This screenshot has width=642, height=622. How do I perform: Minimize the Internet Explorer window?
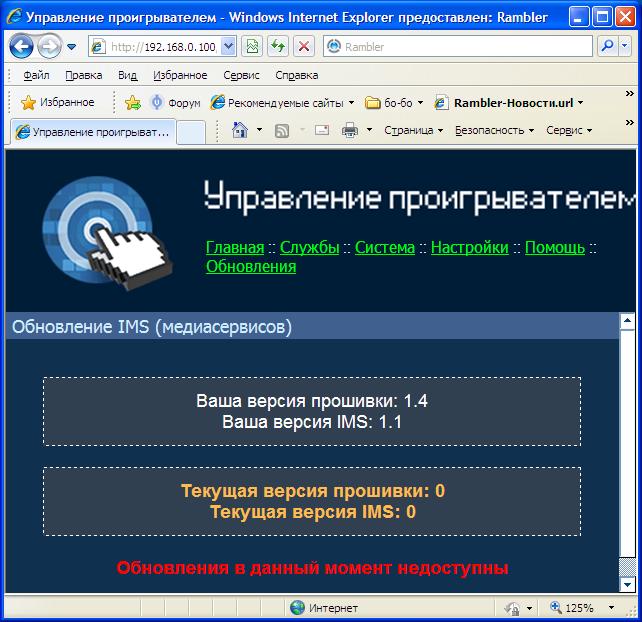(x=579, y=17)
